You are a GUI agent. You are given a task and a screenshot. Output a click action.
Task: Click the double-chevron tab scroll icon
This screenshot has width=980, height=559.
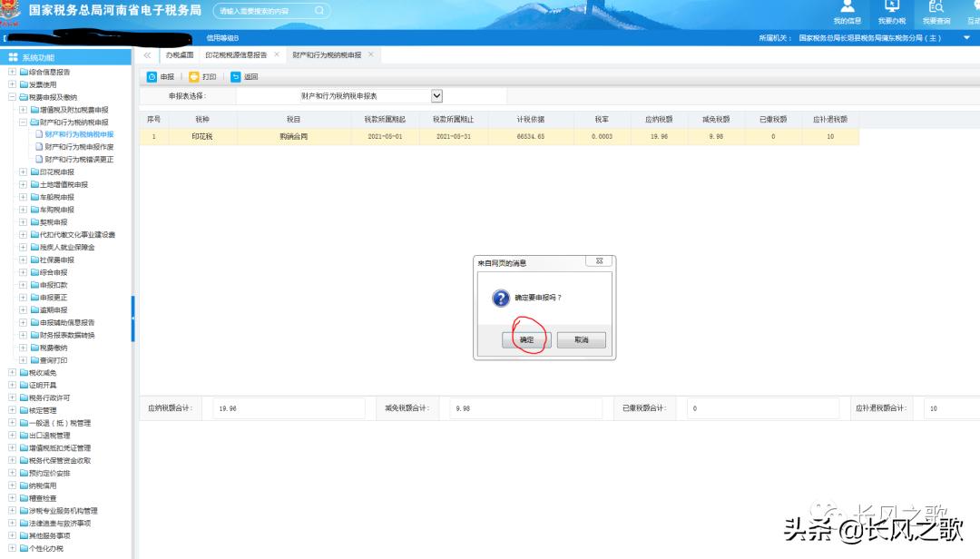coord(148,55)
